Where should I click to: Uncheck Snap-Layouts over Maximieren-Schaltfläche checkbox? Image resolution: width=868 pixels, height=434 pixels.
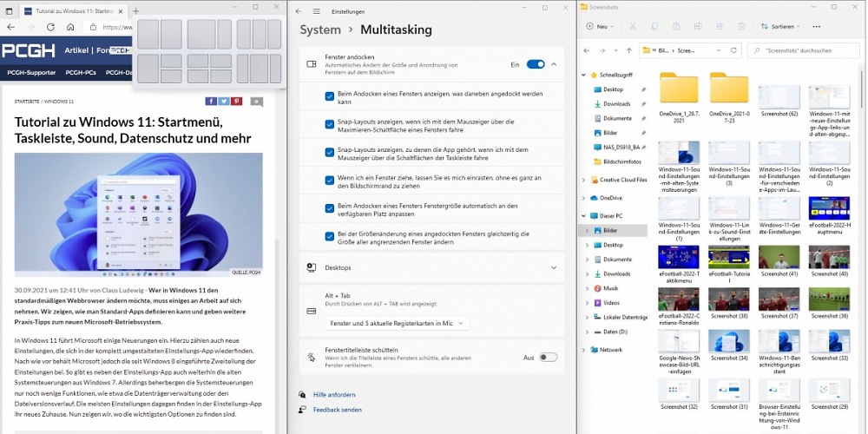tap(329, 125)
